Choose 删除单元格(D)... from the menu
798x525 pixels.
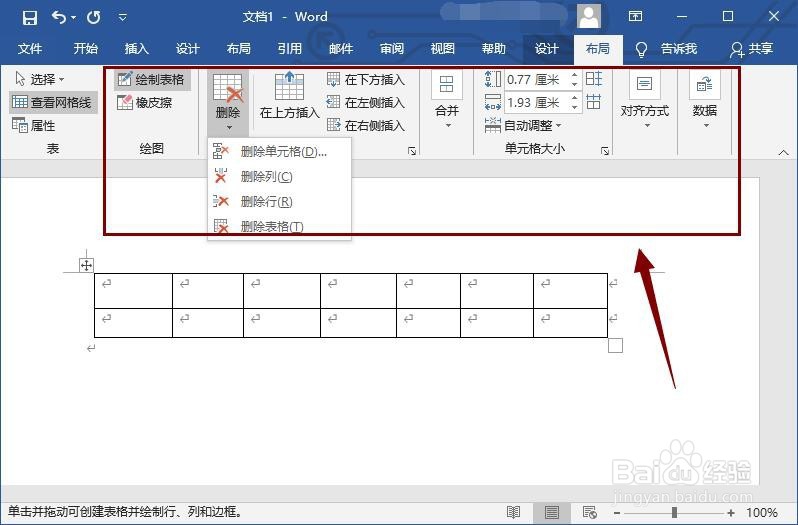279,152
